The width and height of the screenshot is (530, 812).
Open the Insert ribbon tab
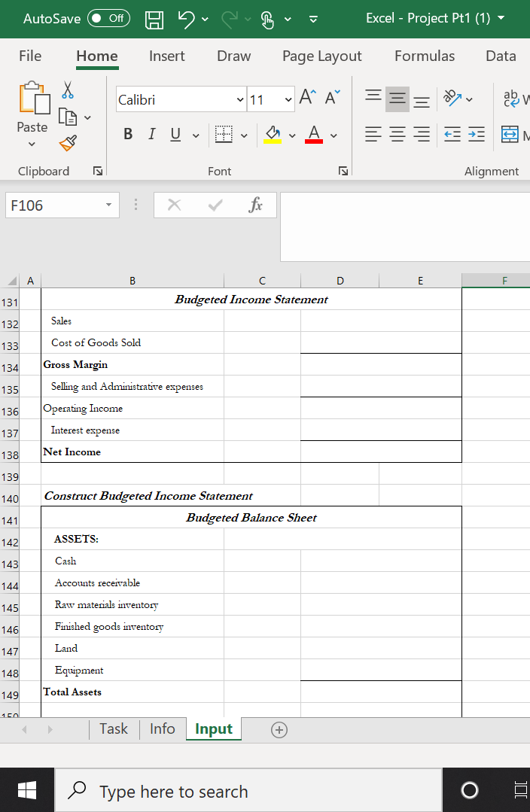click(x=167, y=56)
